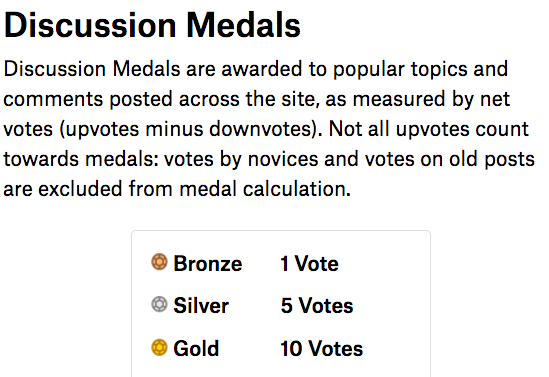Click '(upvotes minus downvotes)' text
Image resolution: width=549 pixels, height=377 pixels.
point(191,129)
